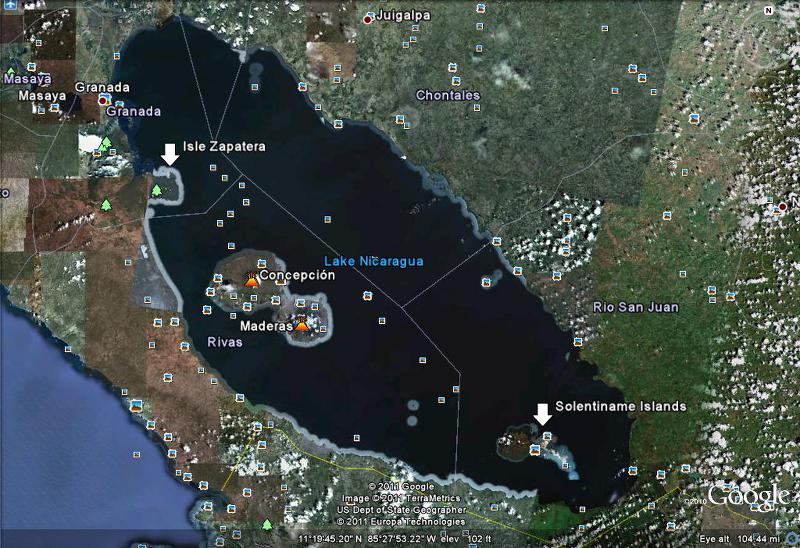Click the Isle Zapatera text label

click(224, 146)
